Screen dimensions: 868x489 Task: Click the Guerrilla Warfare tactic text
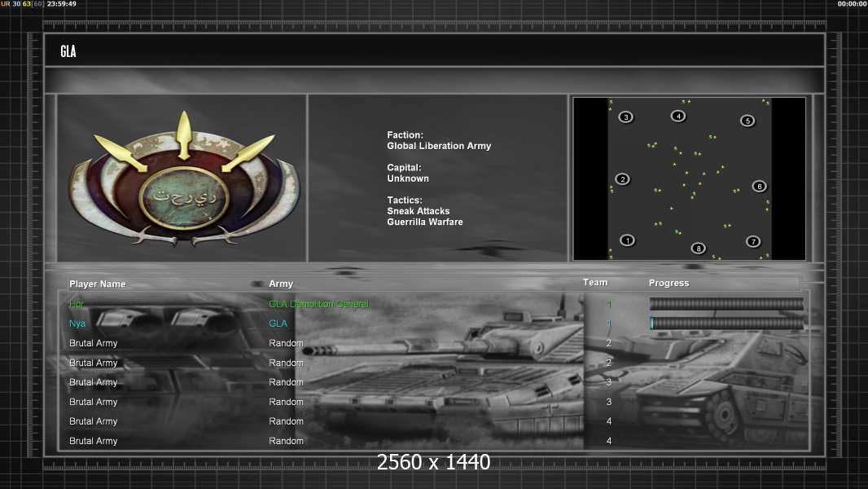425,222
